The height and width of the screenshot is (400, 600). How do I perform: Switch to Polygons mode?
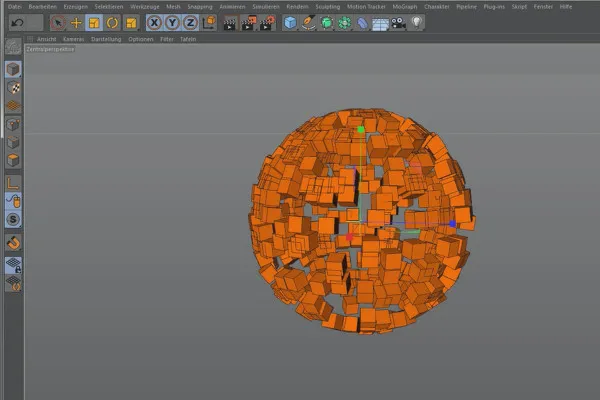point(13,160)
